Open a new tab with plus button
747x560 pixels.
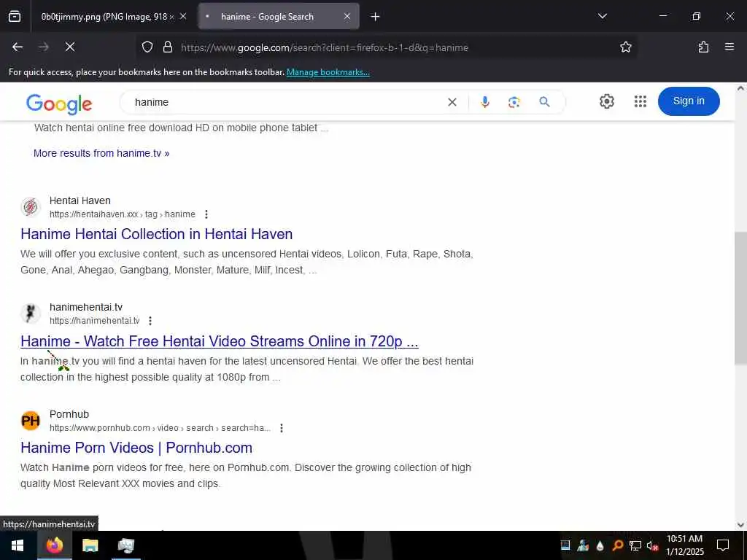click(x=376, y=17)
